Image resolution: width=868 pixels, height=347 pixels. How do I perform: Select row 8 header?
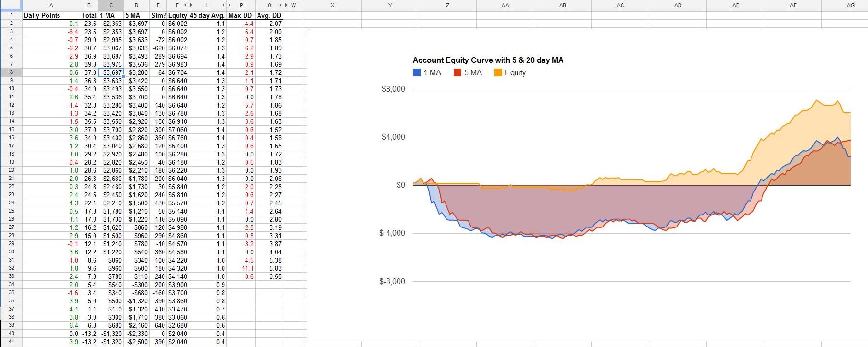(x=11, y=72)
